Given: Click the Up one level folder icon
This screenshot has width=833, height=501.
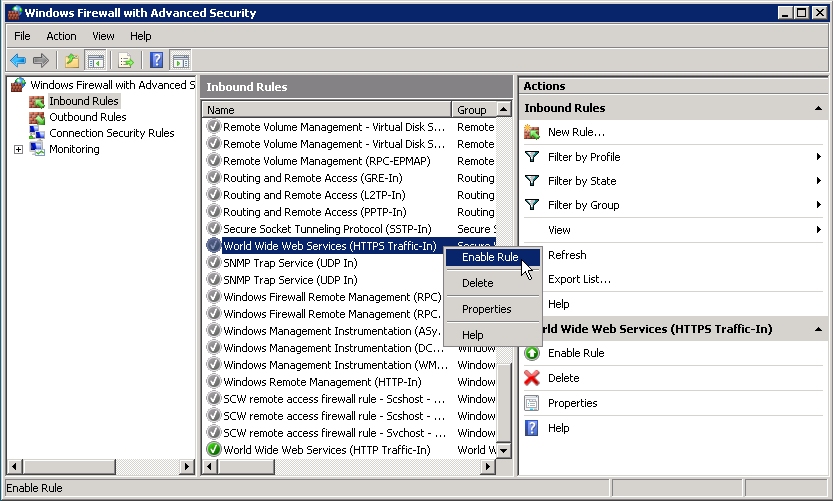Looking at the screenshot, I should coord(72,61).
